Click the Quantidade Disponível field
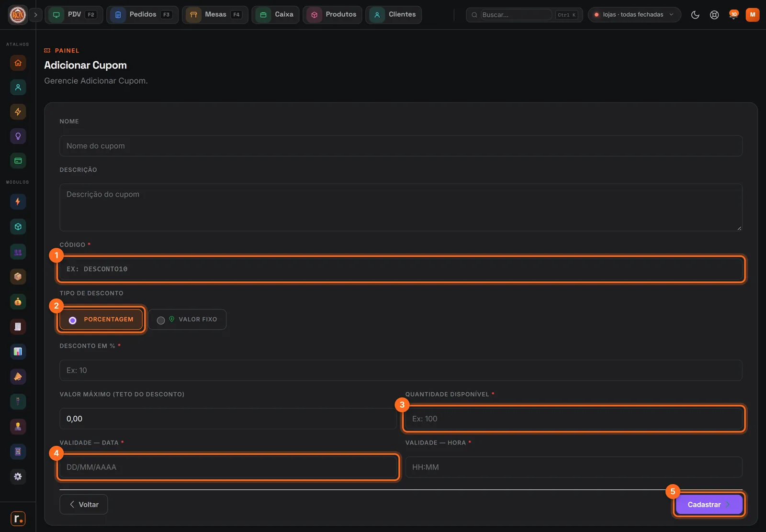Image resolution: width=766 pixels, height=532 pixels. pyautogui.click(x=574, y=419)
